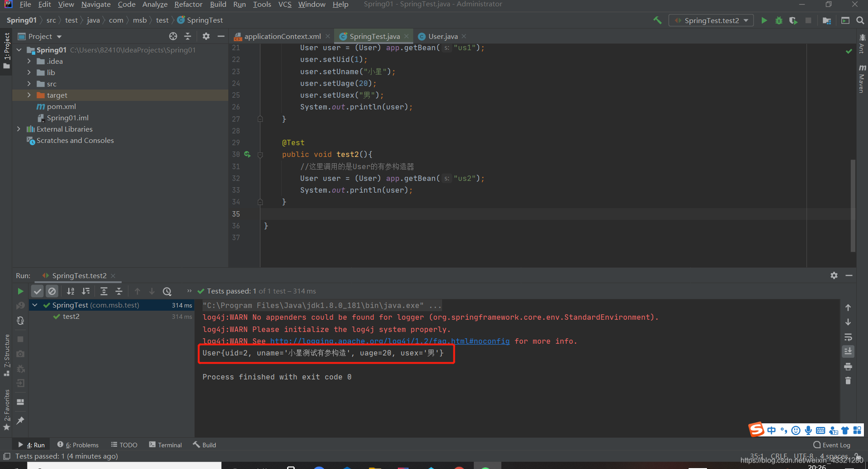The height and width of the screenshot is (469, 868).
Task: Open the 6: Problems tool window
Action: tap(78, 445)
